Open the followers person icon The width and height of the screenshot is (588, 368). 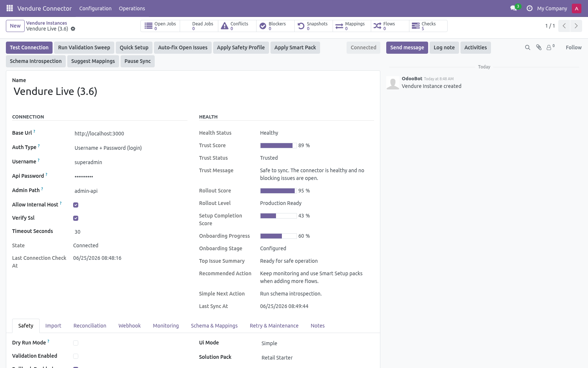pyautogui.click(x=550, y=47)
